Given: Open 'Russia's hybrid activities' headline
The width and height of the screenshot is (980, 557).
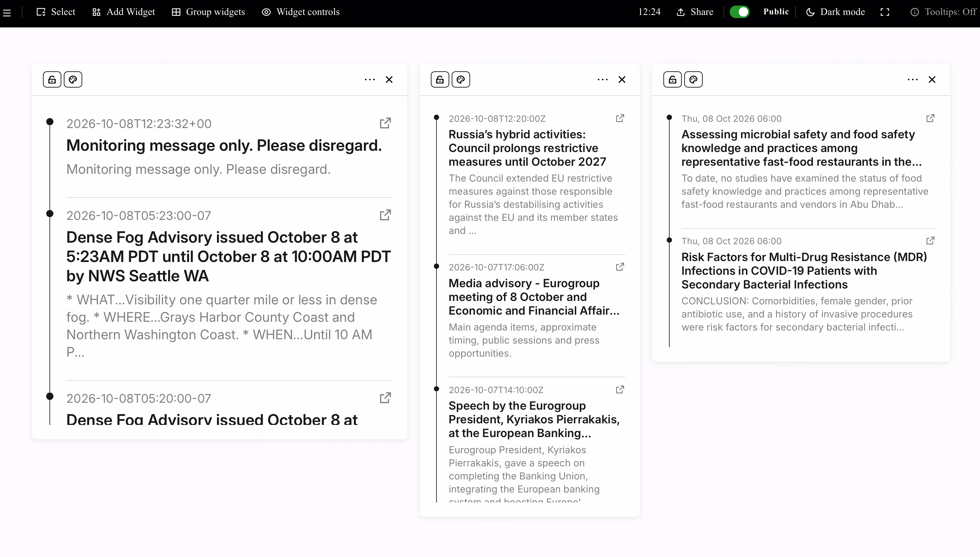Looking at the screenshot, I should [x=527, y=148].
